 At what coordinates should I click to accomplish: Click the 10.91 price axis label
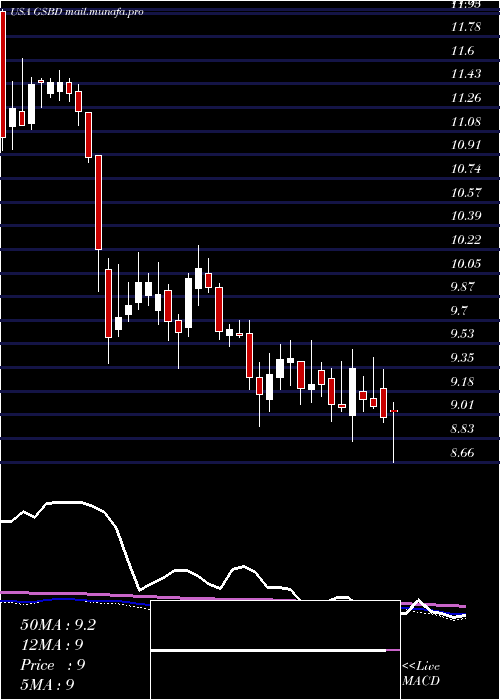click(x=466, y=145)
